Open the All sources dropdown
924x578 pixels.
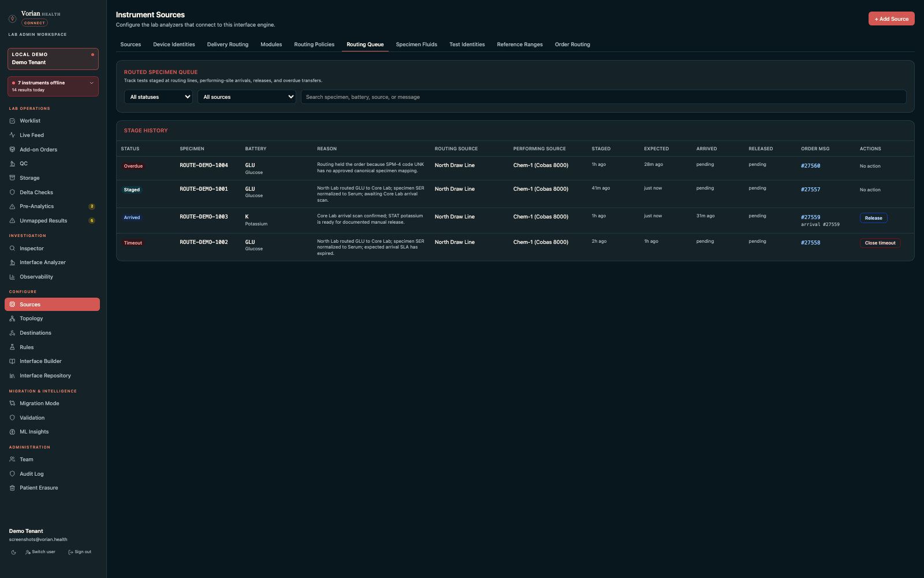pyautogui.click(x=247, y=97)
